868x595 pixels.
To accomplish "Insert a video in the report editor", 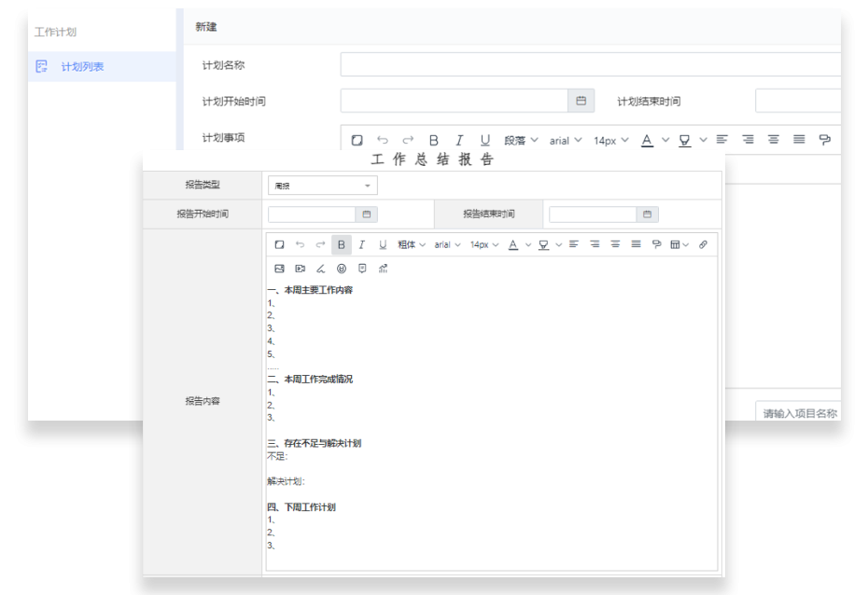I will tap(300, 269).
